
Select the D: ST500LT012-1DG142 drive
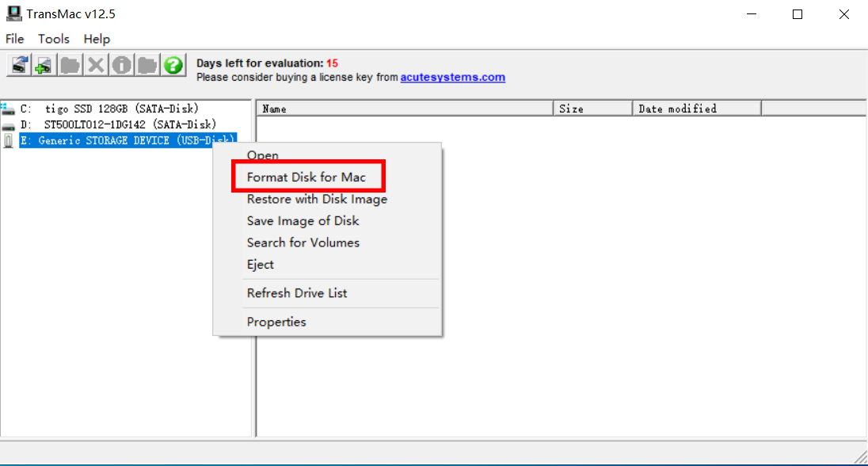click(x=118, y=124)
